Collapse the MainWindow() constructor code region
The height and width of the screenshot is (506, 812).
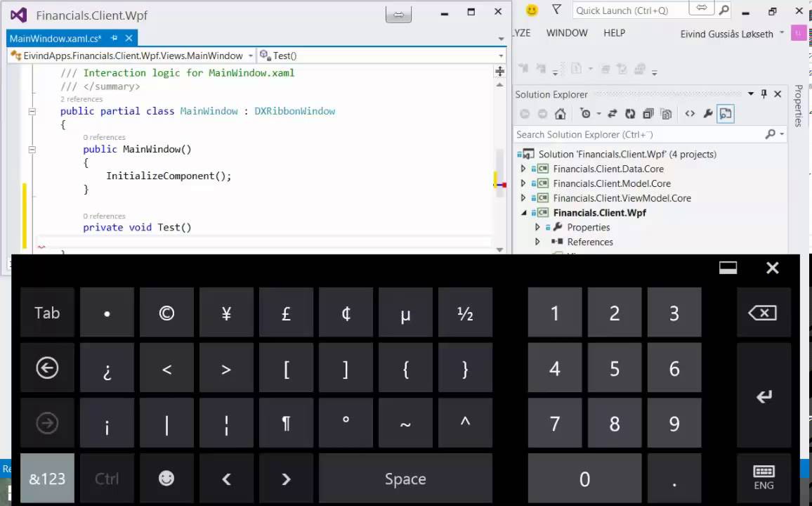coord(32,150)
